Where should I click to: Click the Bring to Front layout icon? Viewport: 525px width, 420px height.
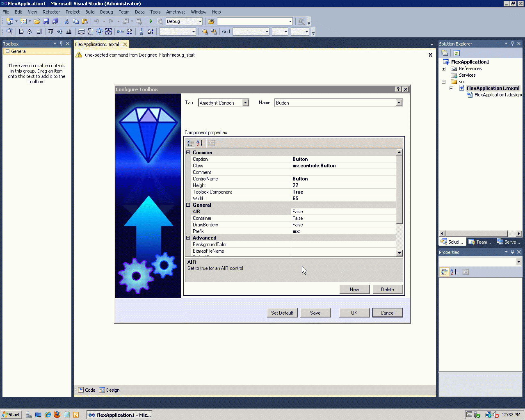[205, 32]
